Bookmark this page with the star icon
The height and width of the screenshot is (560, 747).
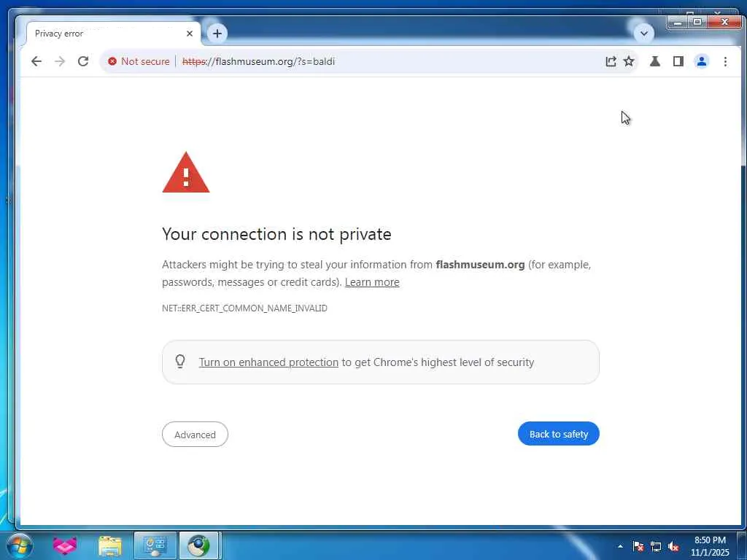629,61
